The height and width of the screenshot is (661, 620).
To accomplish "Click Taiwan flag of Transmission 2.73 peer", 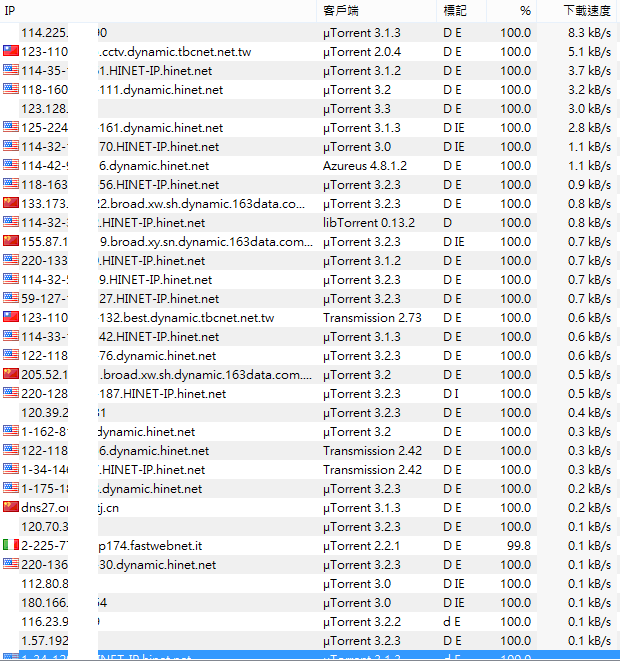I will 11,317.
